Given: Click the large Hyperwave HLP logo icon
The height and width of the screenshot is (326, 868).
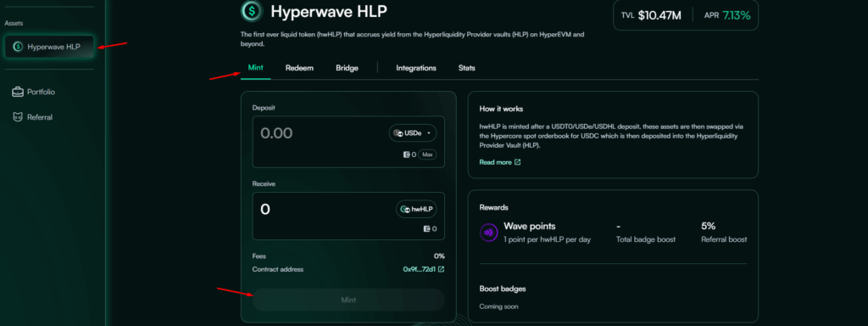Looking at the screenshot, I should pyautogui.click(x=252, y=10).
